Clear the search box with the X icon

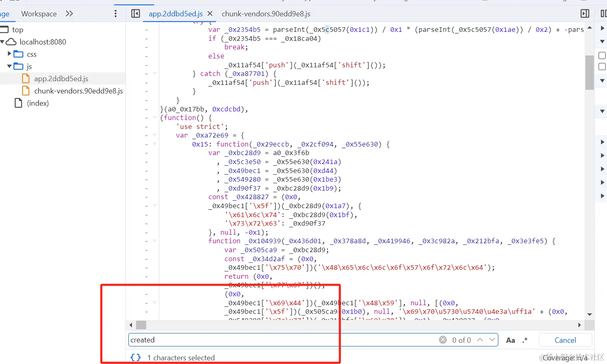[443, 340]
